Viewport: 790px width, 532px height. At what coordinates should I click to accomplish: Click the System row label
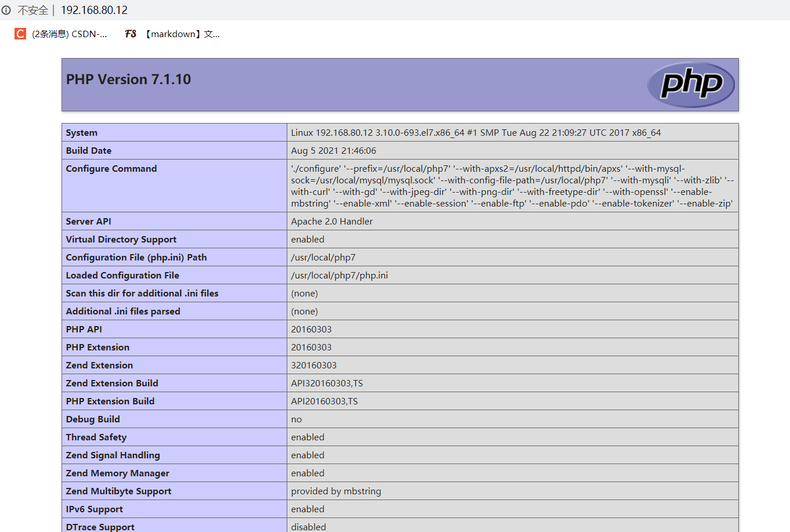[x=82, y=132]
